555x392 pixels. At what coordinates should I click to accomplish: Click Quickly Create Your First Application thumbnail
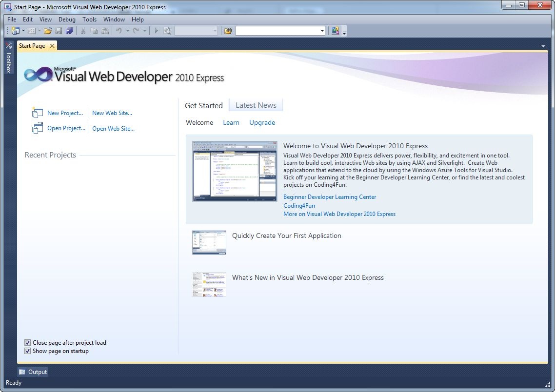point(209,242)
